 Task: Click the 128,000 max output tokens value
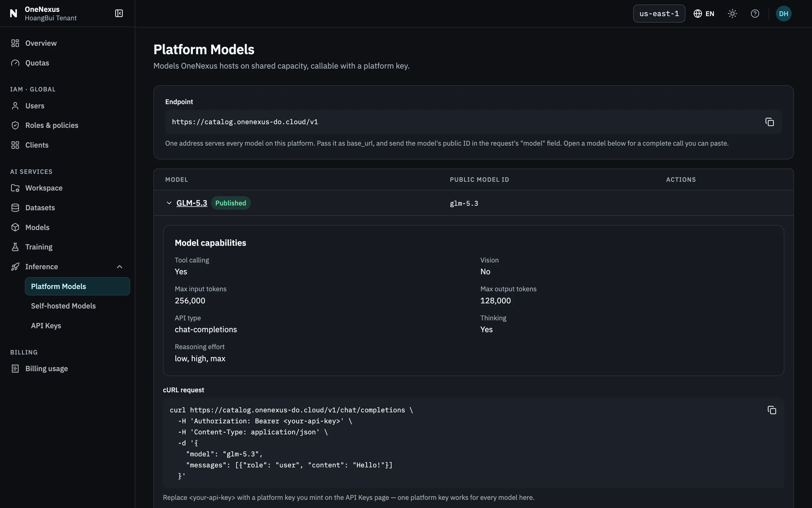tap(495, 301)
